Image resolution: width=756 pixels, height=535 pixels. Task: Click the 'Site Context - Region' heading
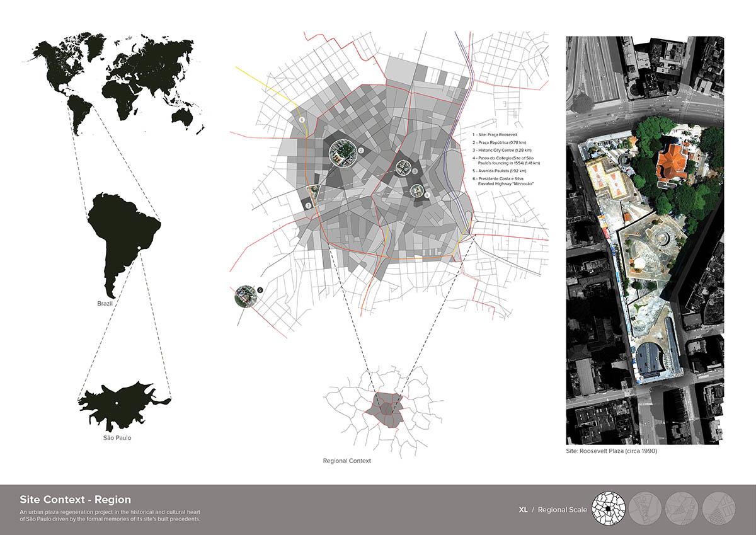point(76,499)
